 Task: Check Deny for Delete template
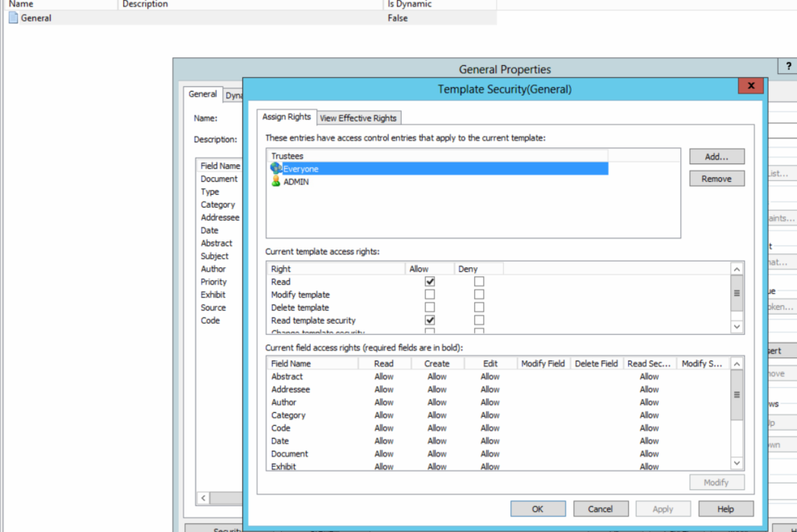click(x=479, y=307)
